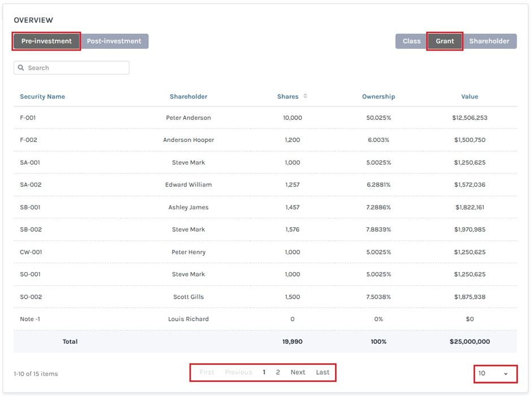Click Steve Mark in the SB-002 row
Viewport: 532px width, 396px height.
coord(188,229)
